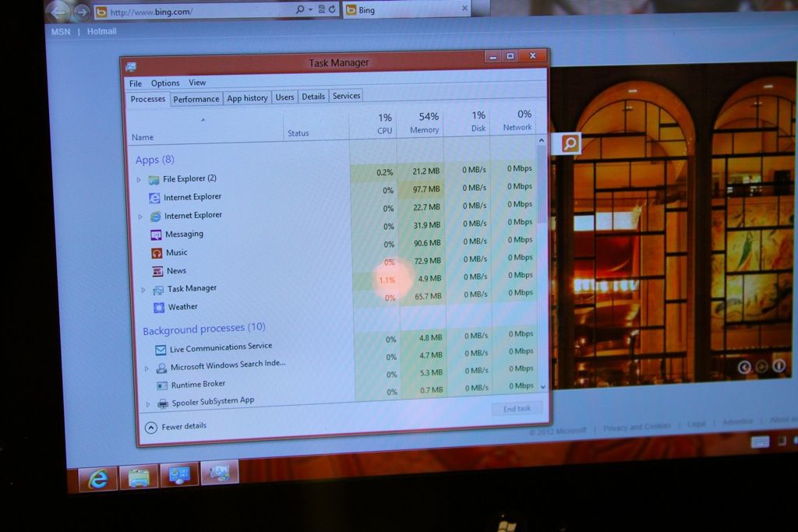This screenshot has height=532, width=798.
Task: Click the process list scrollbar thumb
Action: coord(542,185)
